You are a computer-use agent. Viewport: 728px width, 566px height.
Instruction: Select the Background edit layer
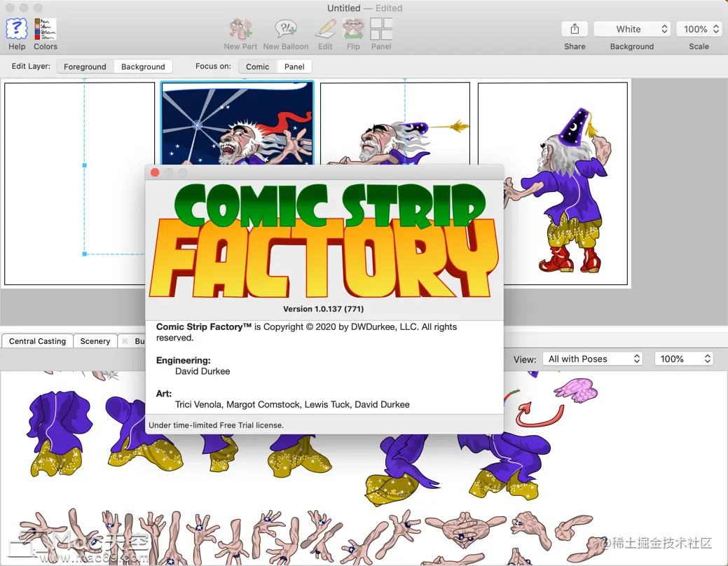point(143,67)
